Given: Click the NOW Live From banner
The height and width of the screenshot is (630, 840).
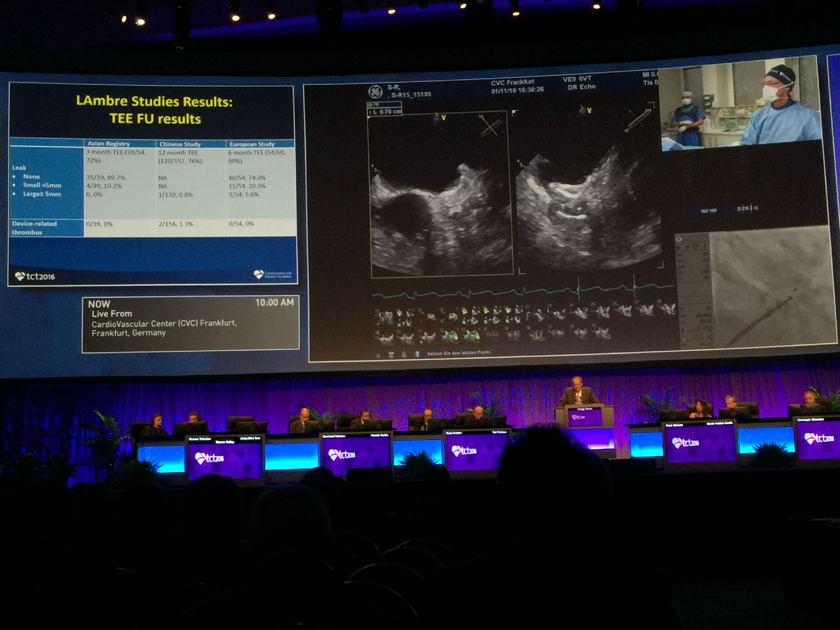Looking at the screenshot, I should pos(191,323).
